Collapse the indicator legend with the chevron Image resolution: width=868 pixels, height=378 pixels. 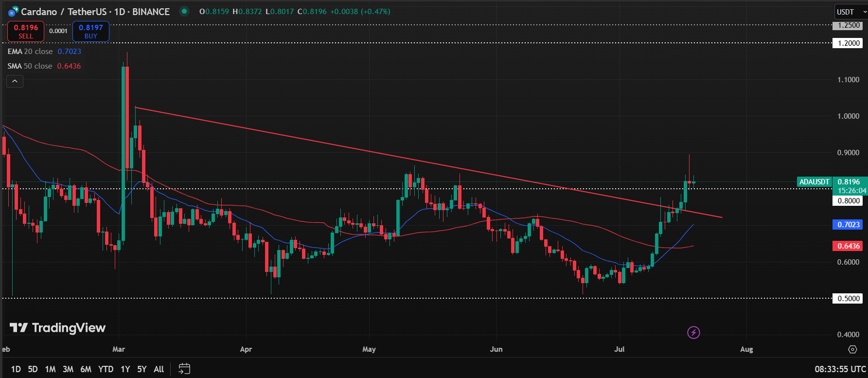[15, 81]
